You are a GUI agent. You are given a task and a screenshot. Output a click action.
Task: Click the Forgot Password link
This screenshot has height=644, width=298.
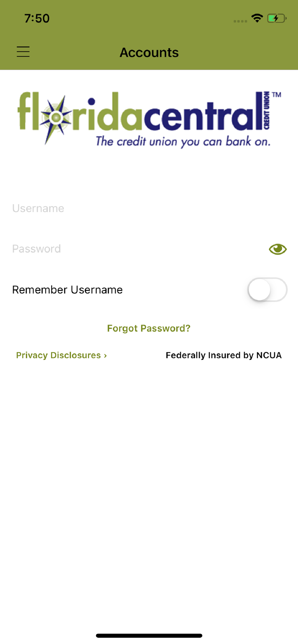click(x=149, y=328)
